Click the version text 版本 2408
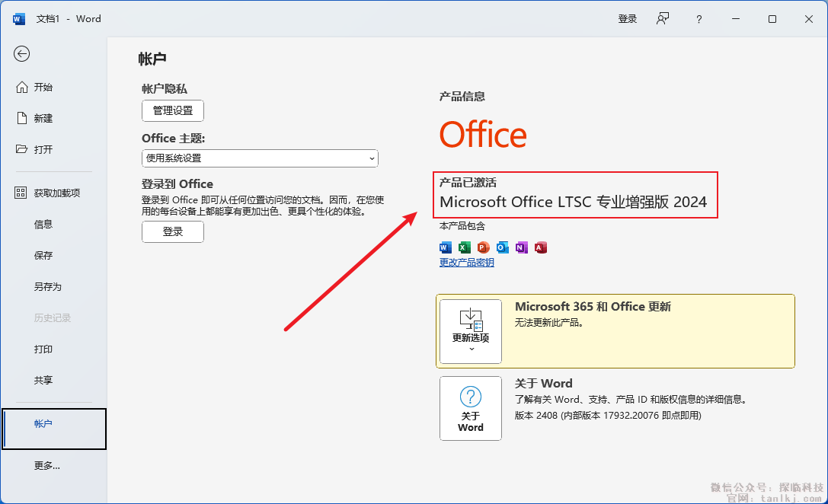Image resolution: width=828 pixels, height=504 pixels. click(x=536, y=416)
